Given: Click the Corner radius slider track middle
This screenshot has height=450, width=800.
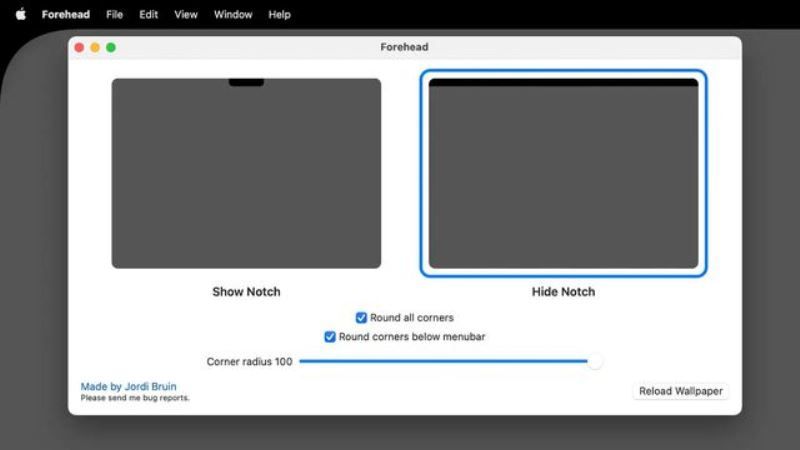Looking at the screenshot, I should tap(450, 361).
